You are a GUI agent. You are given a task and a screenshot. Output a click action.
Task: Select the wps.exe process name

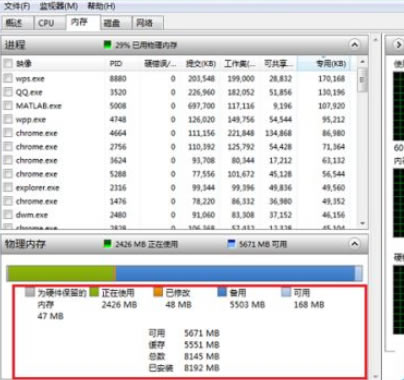tap(30, 79)
